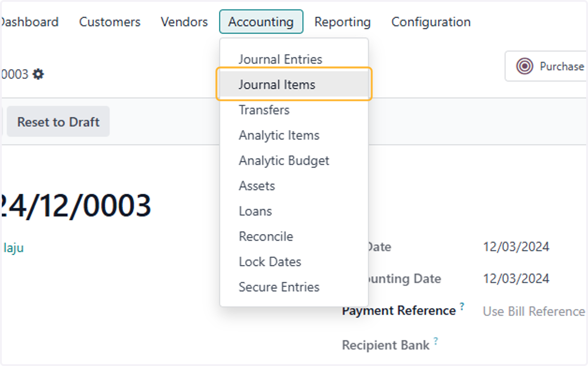Select Reconcile from the Accounting menu
Screen dimensions: 588x366
(x=294, y=236)
